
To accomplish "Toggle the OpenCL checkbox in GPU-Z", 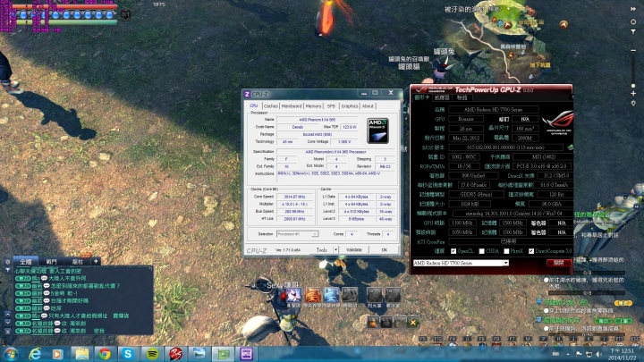I will pos(453,251).
